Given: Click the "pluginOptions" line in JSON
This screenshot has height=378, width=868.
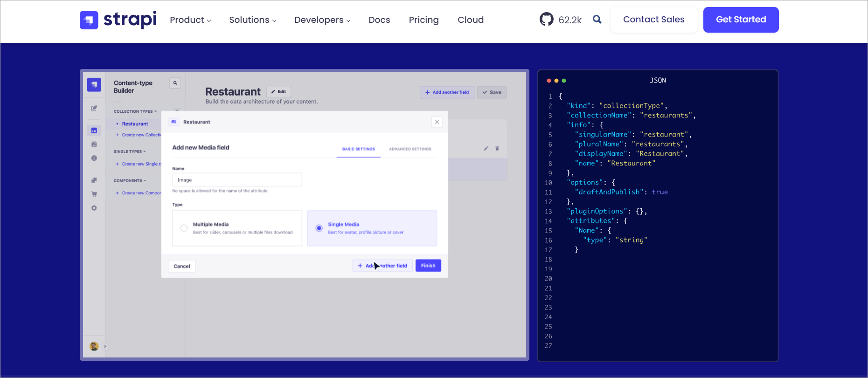Looking at the screenshot, I should click(607, 211).
